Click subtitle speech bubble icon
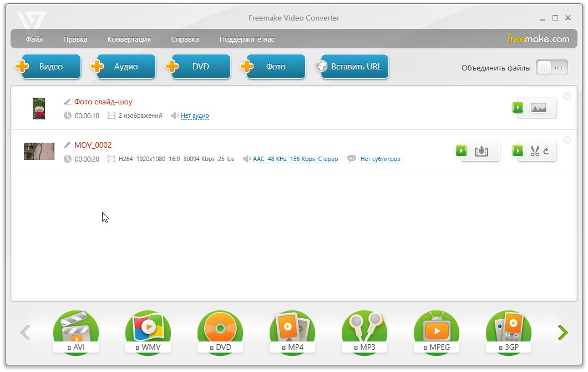 pyautogui.click(x=351, y=159)
